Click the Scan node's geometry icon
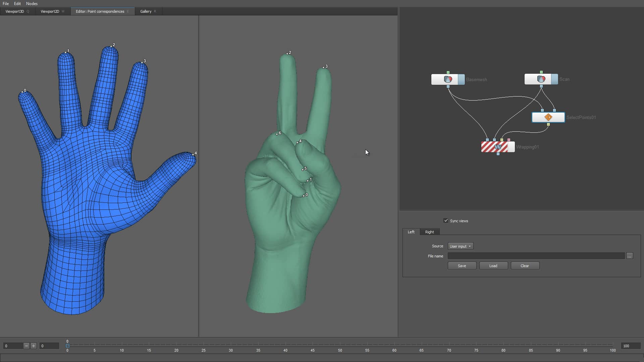Viewport: 644px width, 362px height. click(x=541, y=79)
